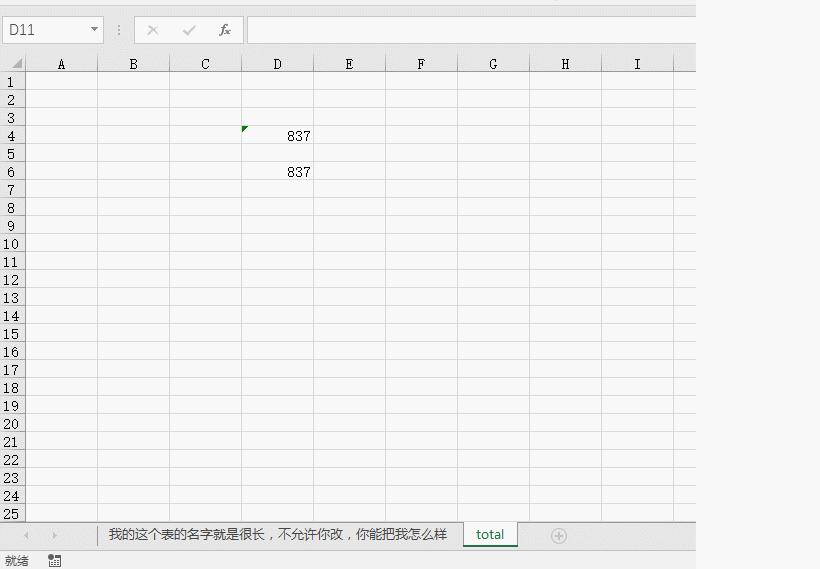Select column E header

(349, 64)
